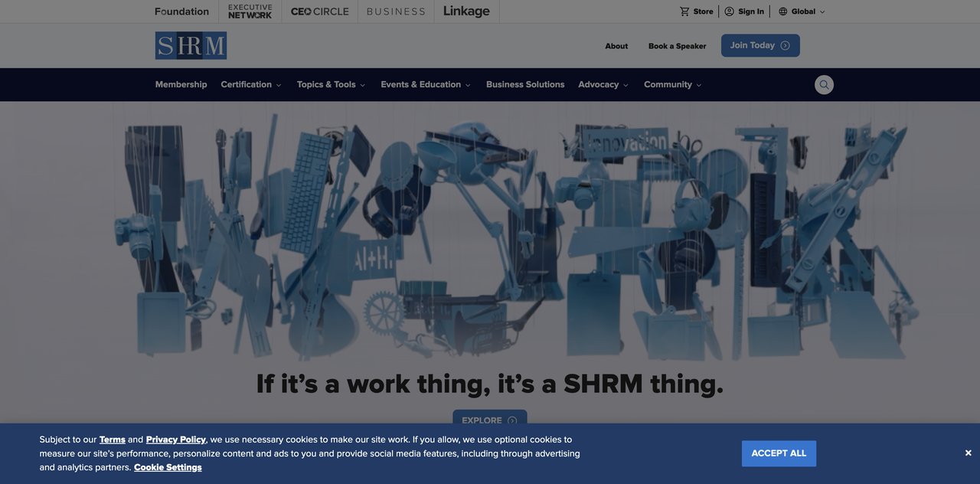This screenshot has width=980, height=484.
Task: Accept all cookies
Action: click(x=779, y=453)
